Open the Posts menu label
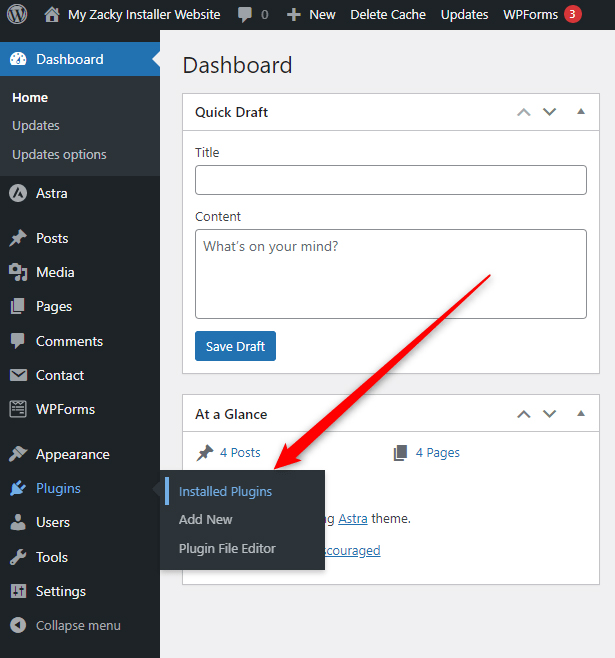Image resolution: width=615 pixels, height=658 pixels. tap(52, 238)
